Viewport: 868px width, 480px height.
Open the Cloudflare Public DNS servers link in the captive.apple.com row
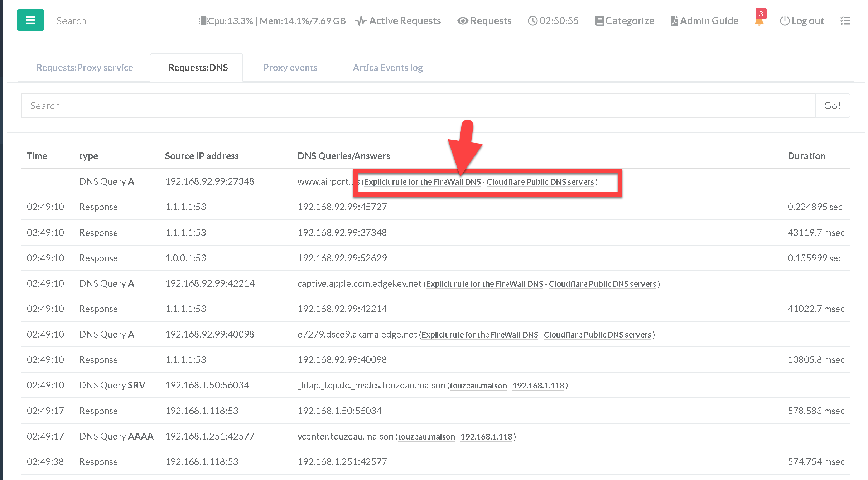click(x=602, y=284)
